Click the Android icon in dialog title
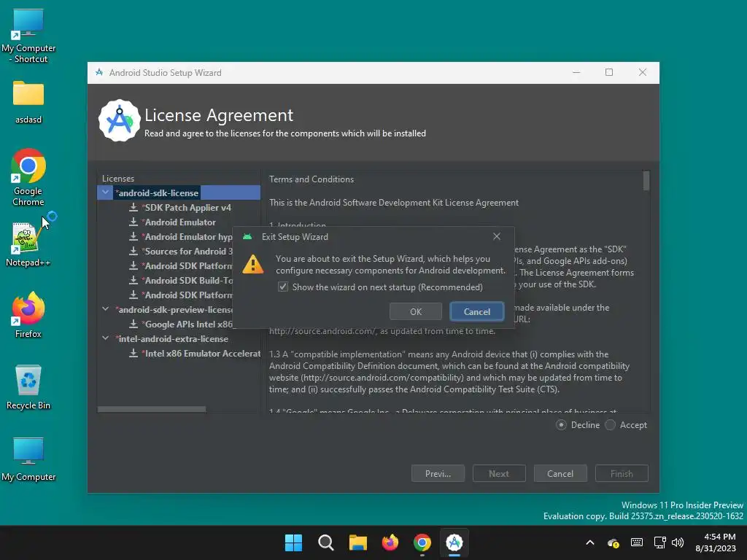The height and width of the screenshot is (560, 747). 247,237
